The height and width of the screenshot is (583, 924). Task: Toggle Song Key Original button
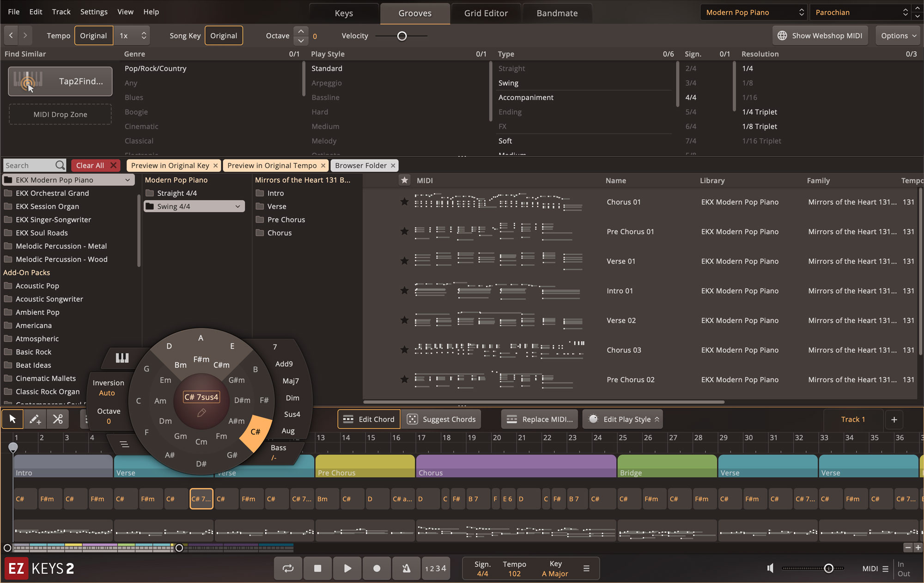pos(224,36)
